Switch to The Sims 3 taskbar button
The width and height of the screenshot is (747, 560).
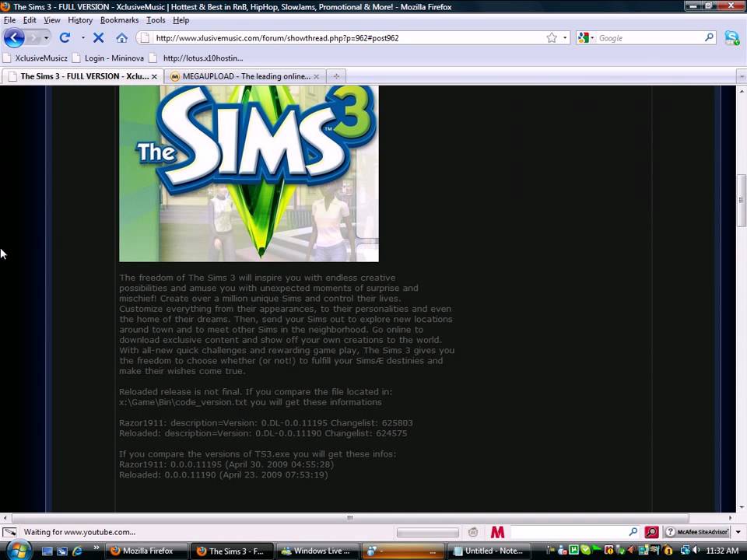click(x=232, y=551)
